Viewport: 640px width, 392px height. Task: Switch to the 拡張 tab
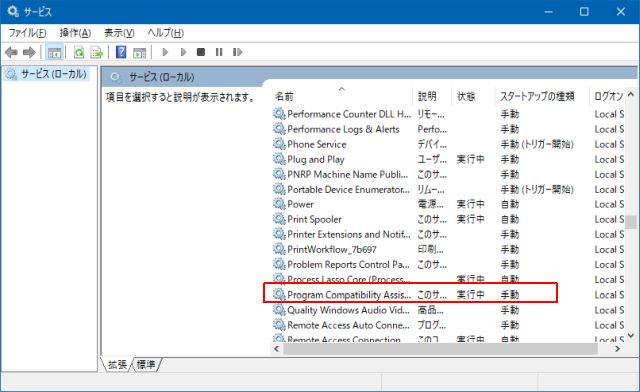[x=118, y=364]
